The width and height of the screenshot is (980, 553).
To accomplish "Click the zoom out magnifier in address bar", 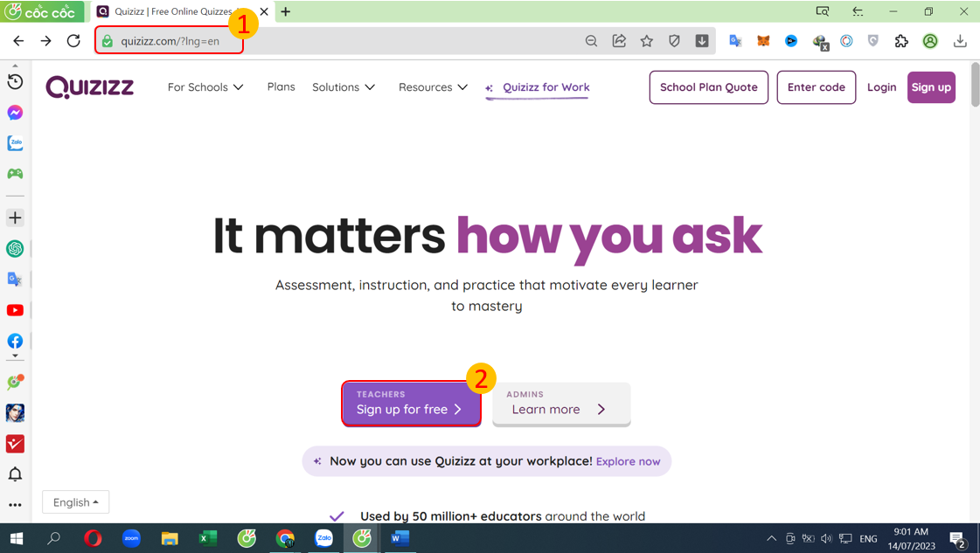I will [592, 41].
